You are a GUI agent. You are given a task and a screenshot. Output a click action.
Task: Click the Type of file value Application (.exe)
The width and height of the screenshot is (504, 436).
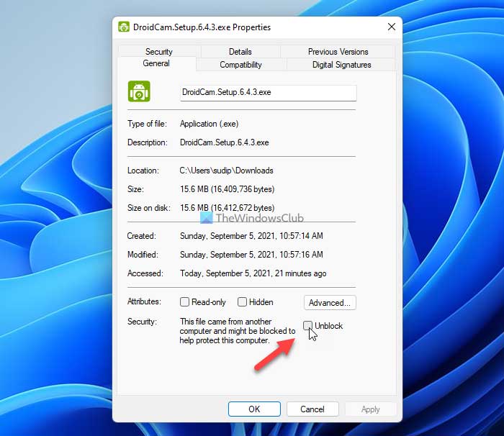(x=210, y=124)
